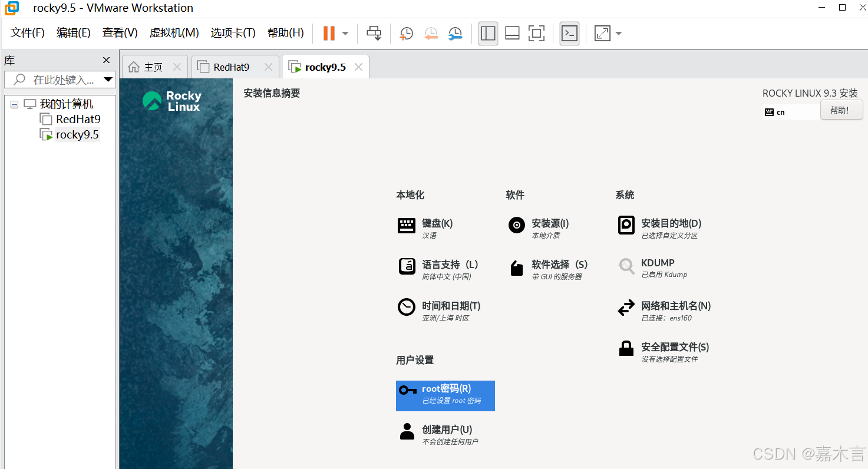868x469 pixels.
Task: Close the RedHat9 tab
Action: [268, 67]
